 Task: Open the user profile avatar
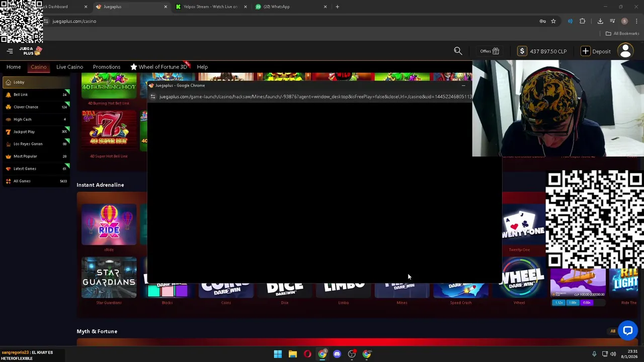pyautogui.click(x=625, y=51)
